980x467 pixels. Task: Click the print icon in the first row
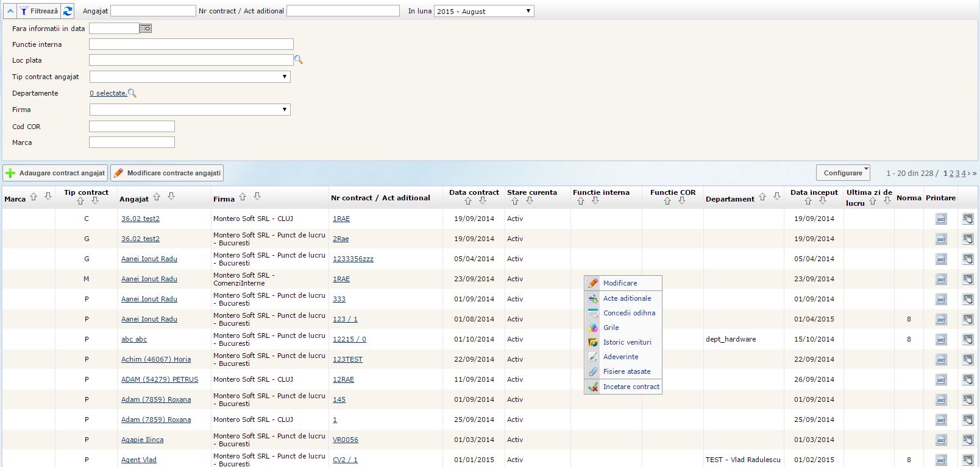(941, 219)
